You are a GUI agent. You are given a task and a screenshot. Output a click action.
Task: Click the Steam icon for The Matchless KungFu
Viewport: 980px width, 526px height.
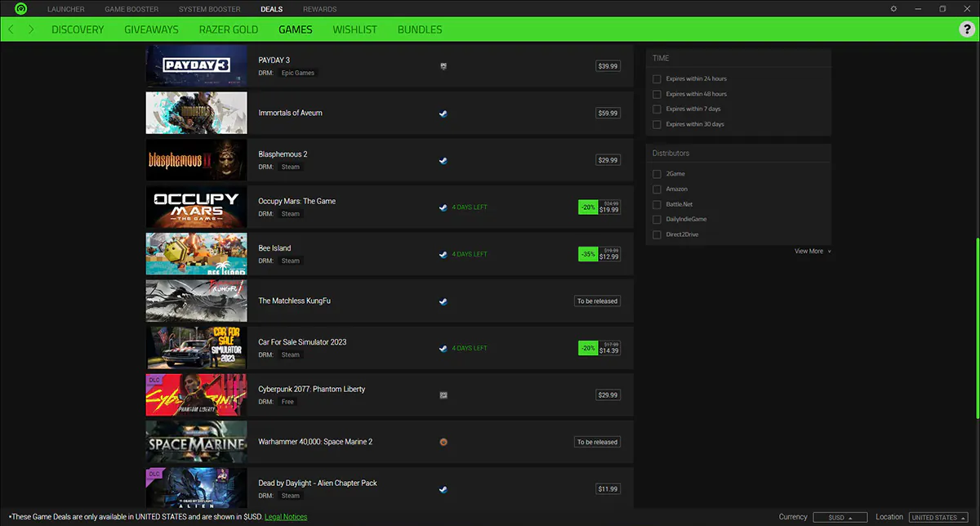[443, 301]
